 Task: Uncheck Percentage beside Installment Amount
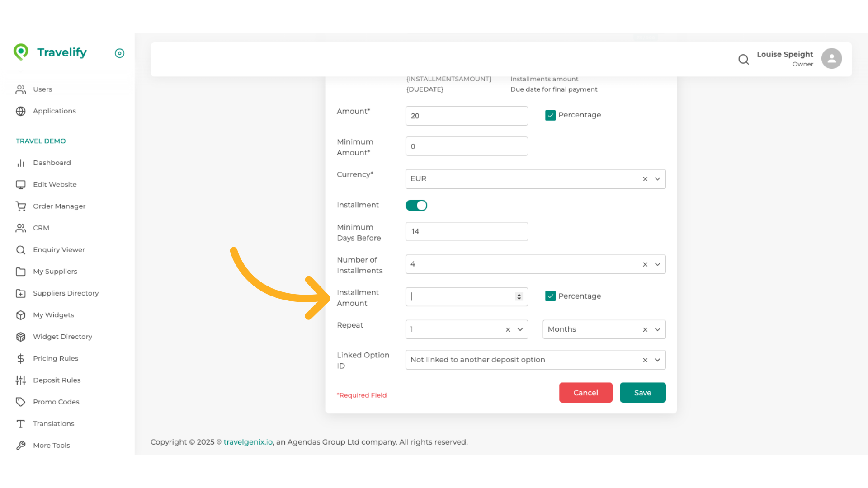point(550,296)
